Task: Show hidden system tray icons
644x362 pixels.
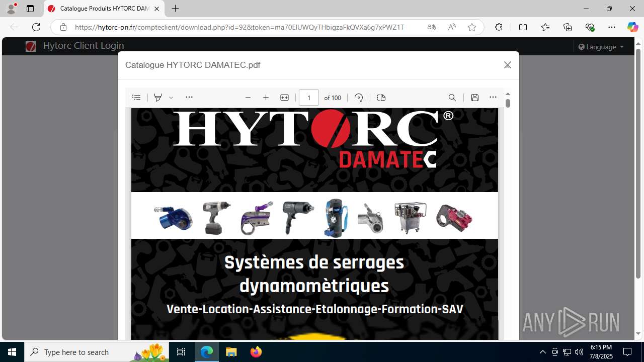Action: [542, 352]
